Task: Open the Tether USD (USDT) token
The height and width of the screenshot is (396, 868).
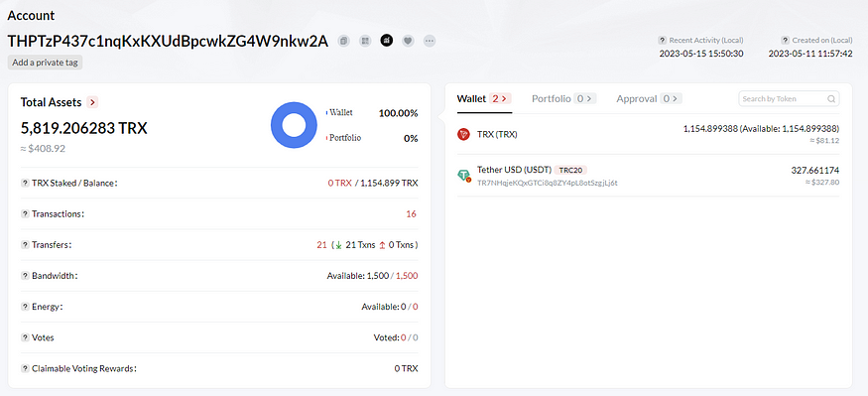Action: pos(514,170)
